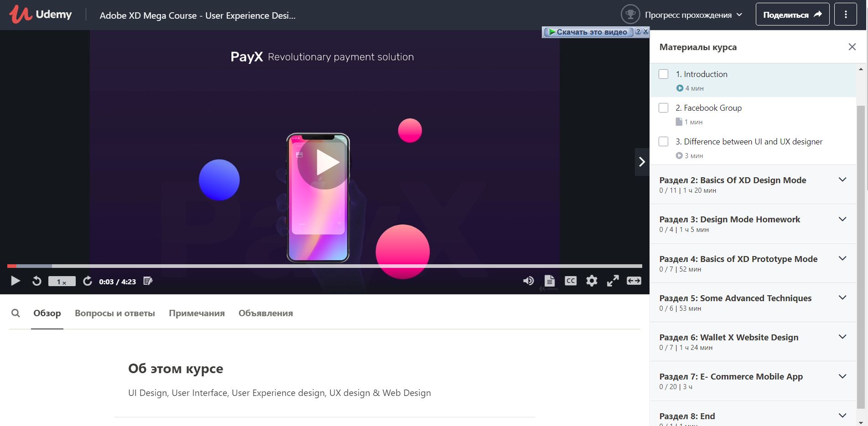Mute the video volume
The image size is (868, 426).
pos(528,281)
